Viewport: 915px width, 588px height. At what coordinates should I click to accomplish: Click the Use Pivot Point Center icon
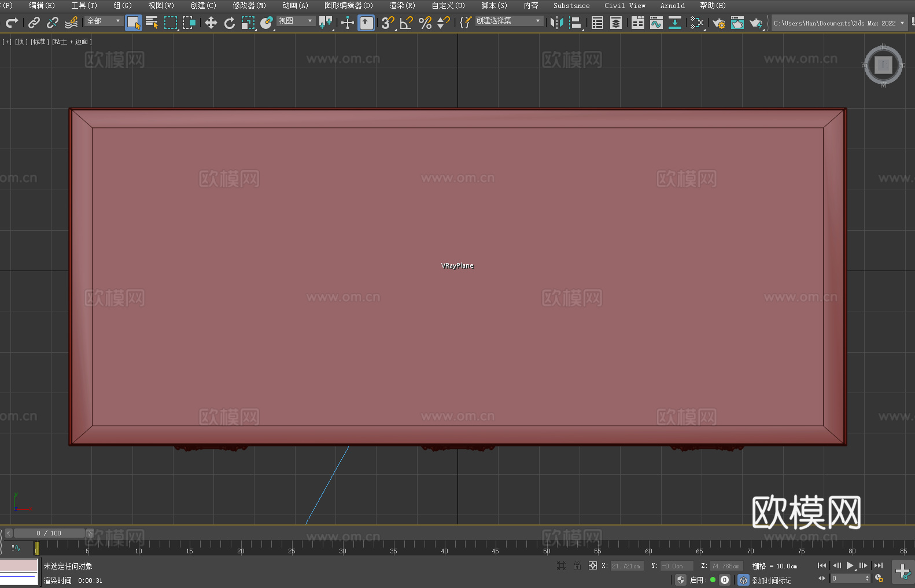pyautogui.click(x=326, y=23)
